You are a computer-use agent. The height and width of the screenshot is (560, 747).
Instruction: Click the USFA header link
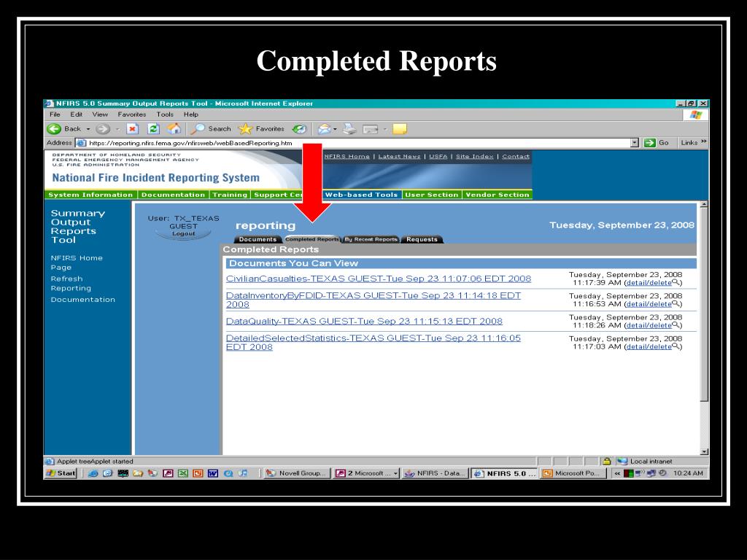coord(438,156)
